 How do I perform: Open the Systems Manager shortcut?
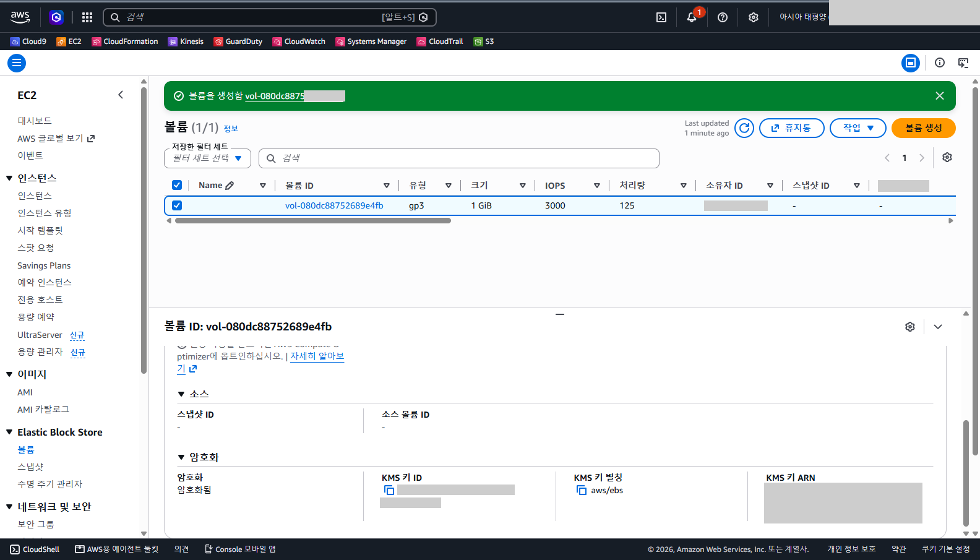[371, 41]
